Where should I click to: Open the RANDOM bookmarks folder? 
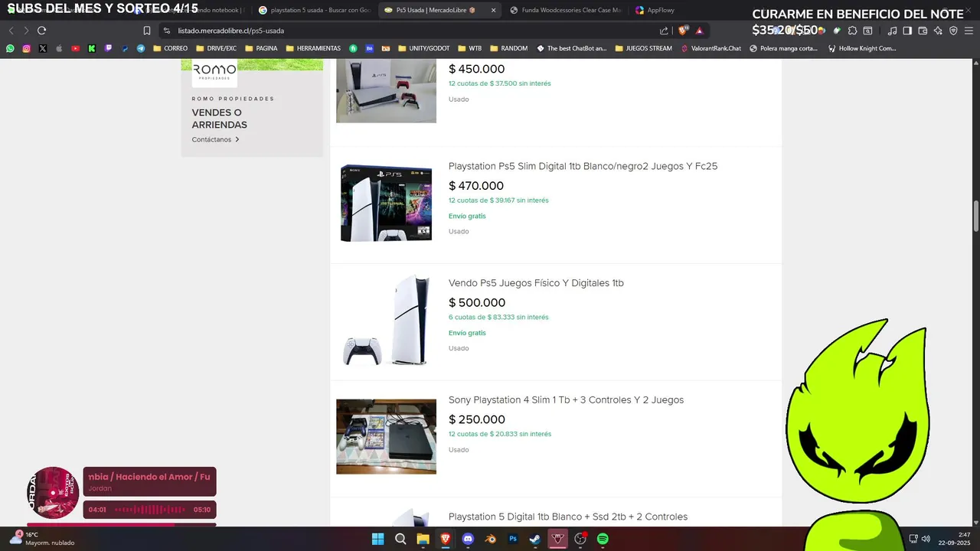coord(508,48)
